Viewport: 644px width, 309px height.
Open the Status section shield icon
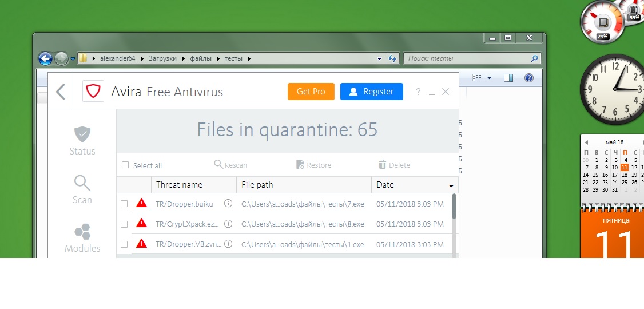tap(82, 134)
